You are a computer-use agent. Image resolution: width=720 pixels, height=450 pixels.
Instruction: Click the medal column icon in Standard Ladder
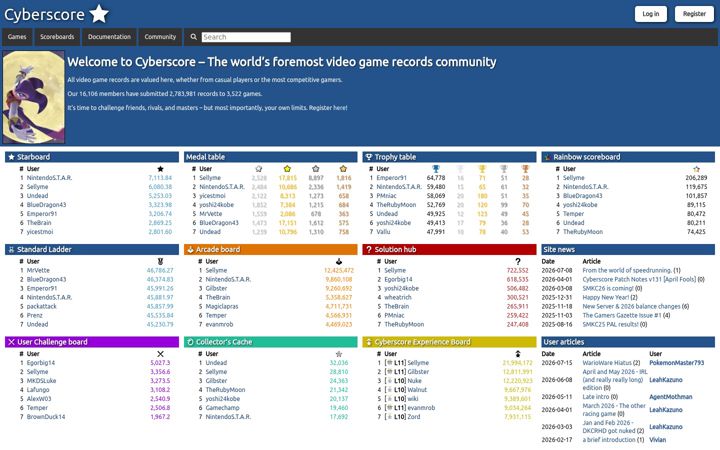click(160, 261)
